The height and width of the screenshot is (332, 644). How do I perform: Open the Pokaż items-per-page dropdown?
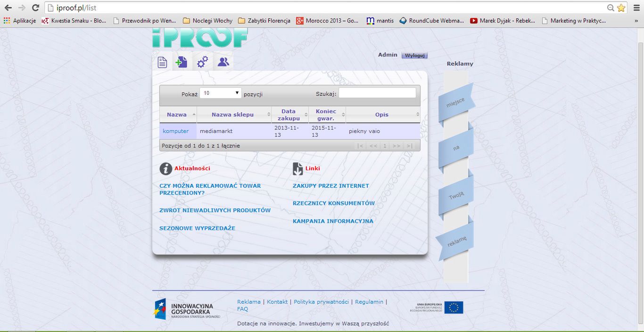(220, 92)
